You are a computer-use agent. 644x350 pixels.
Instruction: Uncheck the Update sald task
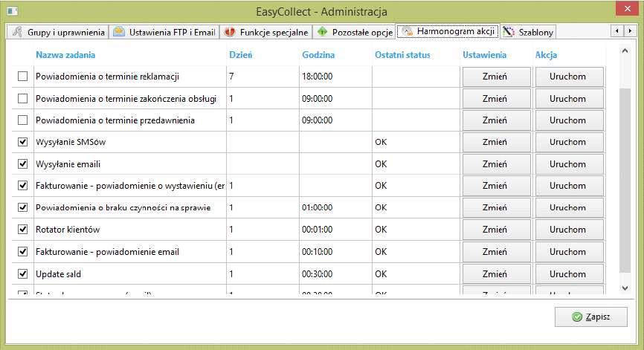pyautogui.click(x=22, y=273)
